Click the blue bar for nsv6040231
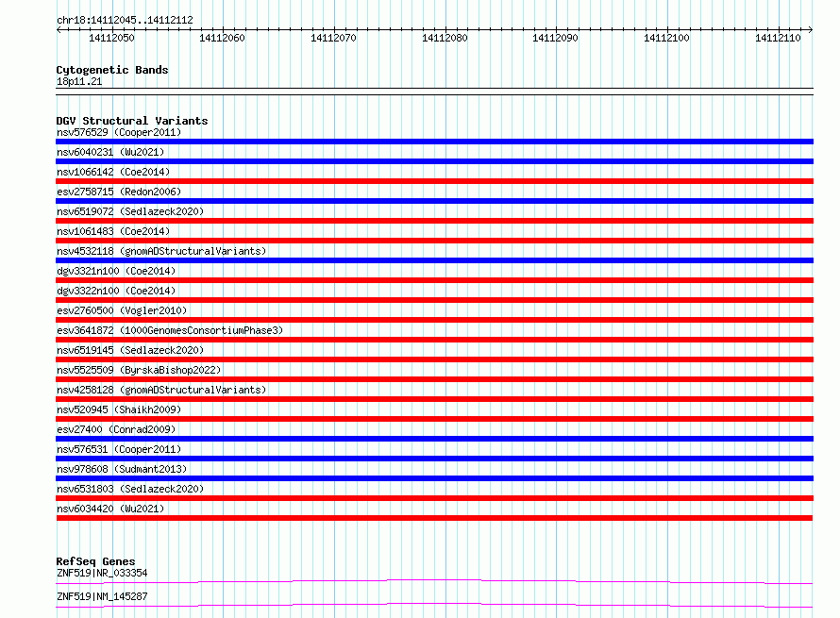The width and height of the screenshot is (840, 618). coord(434,161)
